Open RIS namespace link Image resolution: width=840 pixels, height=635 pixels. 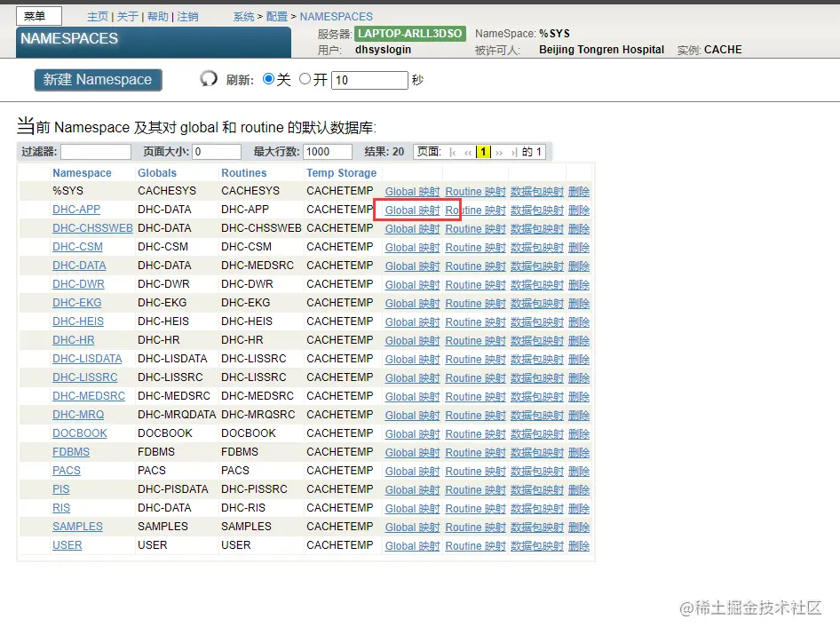61,508
